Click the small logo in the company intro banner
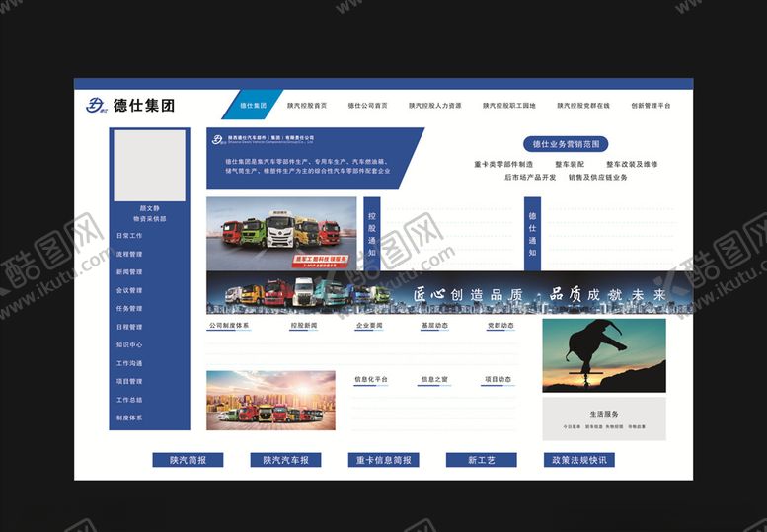Viewport: 767px width, 532px height. 219,140
